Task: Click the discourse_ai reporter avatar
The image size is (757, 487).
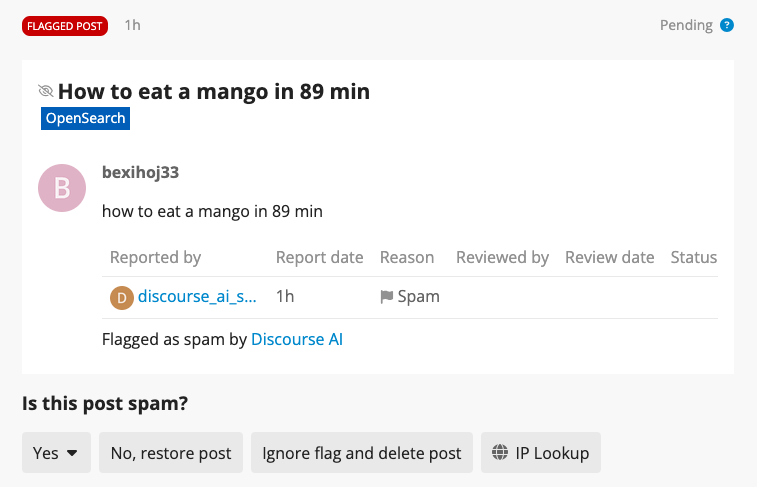Action: [121, 297]
